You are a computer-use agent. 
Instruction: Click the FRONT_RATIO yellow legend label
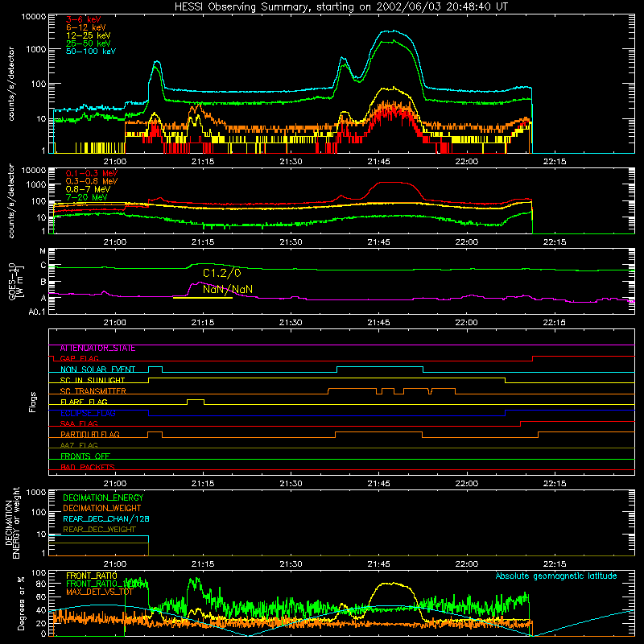tap(92, 576)
